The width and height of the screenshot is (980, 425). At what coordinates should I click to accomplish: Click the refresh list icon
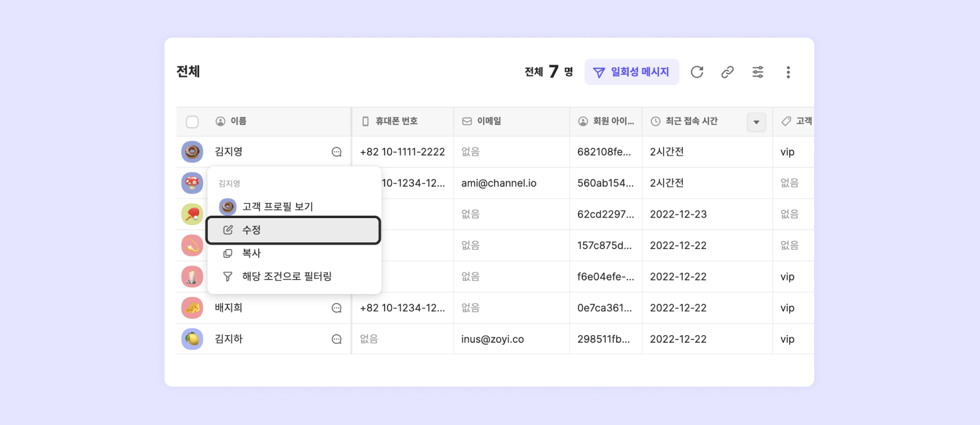(x=697, y=72)
